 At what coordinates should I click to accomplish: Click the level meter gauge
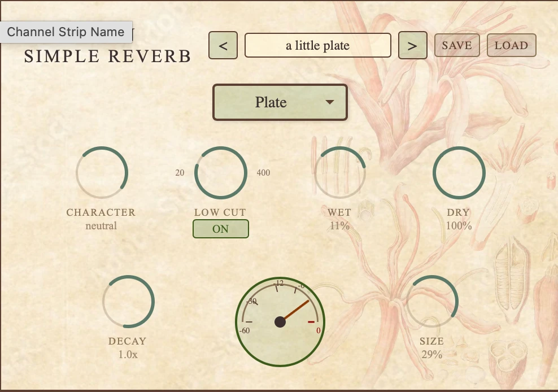click(280, 322)
